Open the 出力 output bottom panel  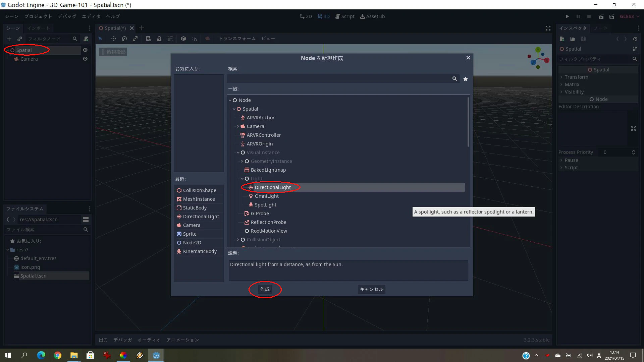103,340
